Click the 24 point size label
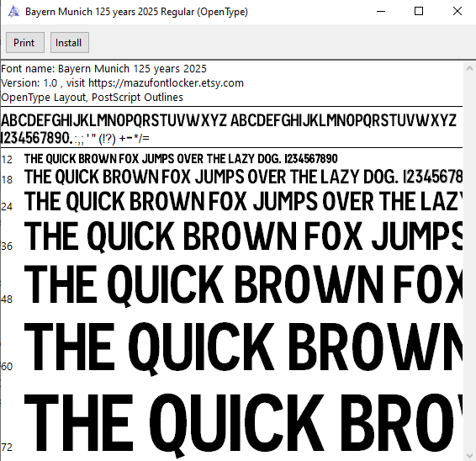 click(x=7, y=207)
